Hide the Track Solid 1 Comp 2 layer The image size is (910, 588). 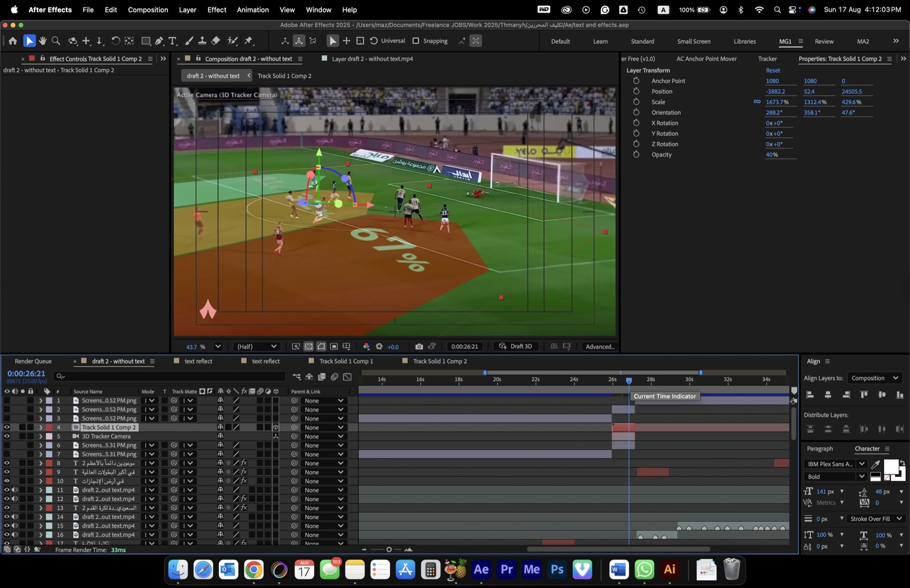point(7,427)
